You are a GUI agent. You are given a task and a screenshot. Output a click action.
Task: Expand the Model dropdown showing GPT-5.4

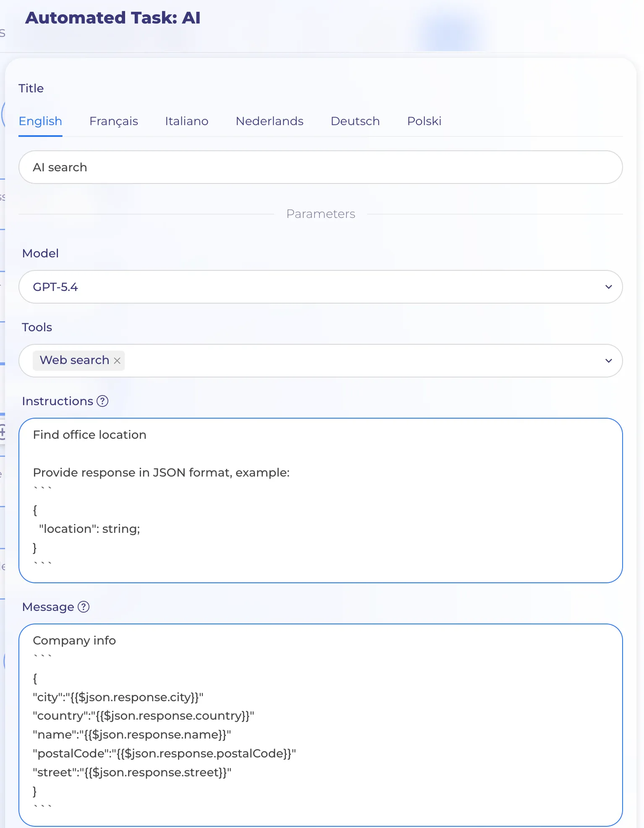[321, 287]
